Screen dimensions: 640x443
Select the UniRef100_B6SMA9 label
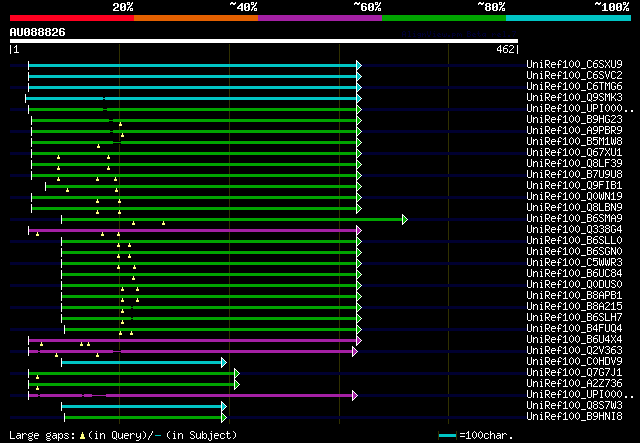tap(574, 219)
